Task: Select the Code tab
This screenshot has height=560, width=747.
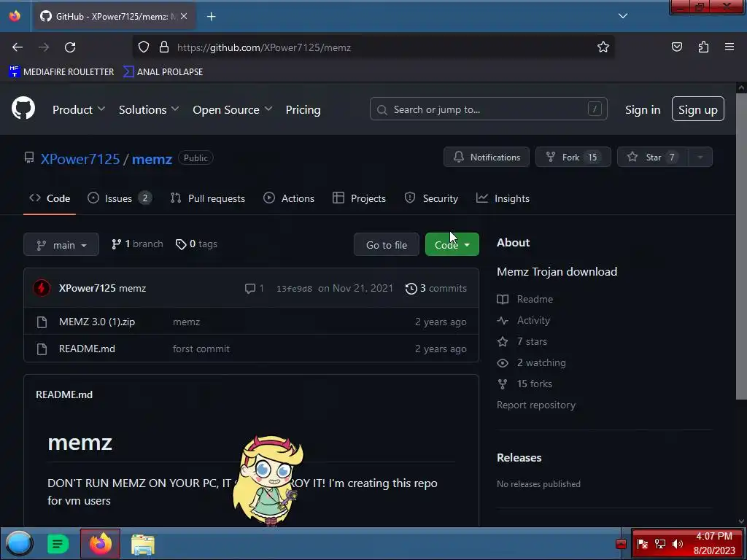Action: [x=50, y=198]
